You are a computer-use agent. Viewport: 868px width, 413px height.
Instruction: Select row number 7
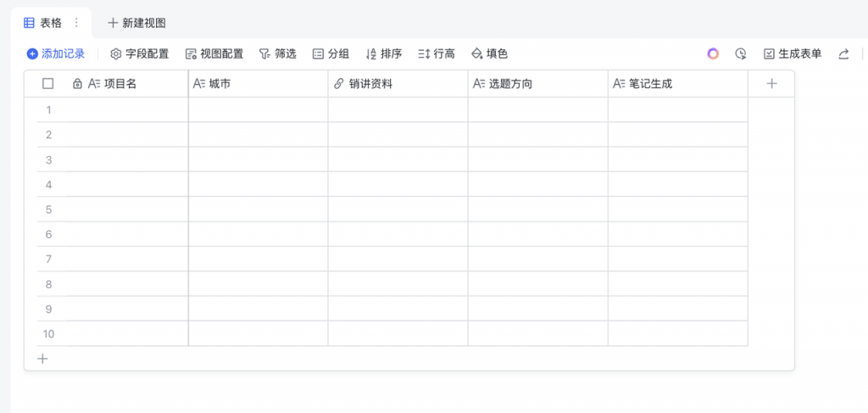[x=48, y=260]
